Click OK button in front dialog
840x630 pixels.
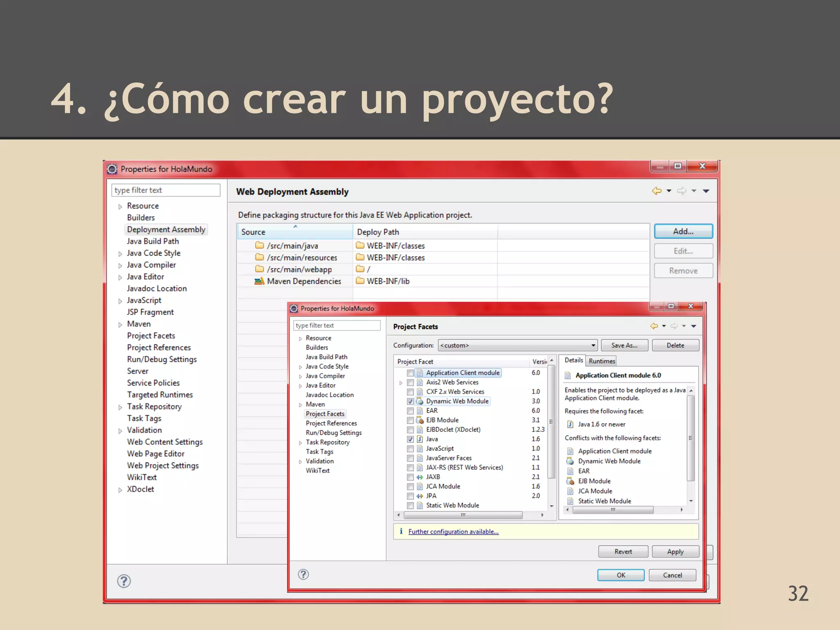click(621, 575)
